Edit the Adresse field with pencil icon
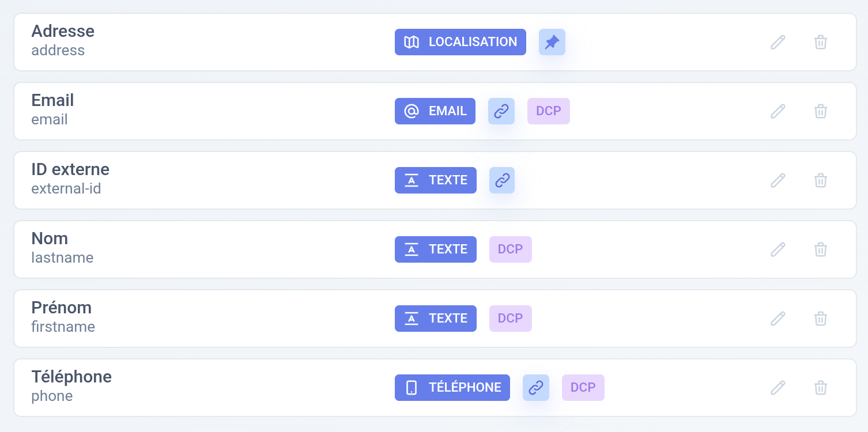 (x=778, y=42)
